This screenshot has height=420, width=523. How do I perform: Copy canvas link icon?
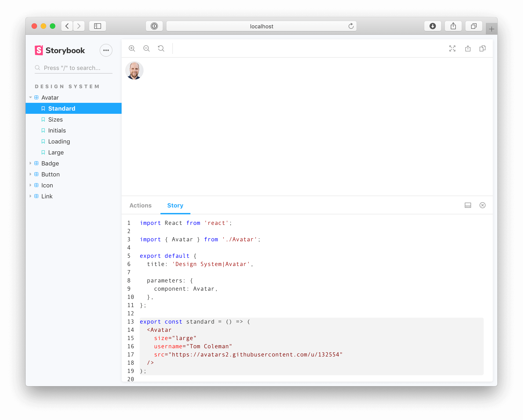[x=483, y=48]
